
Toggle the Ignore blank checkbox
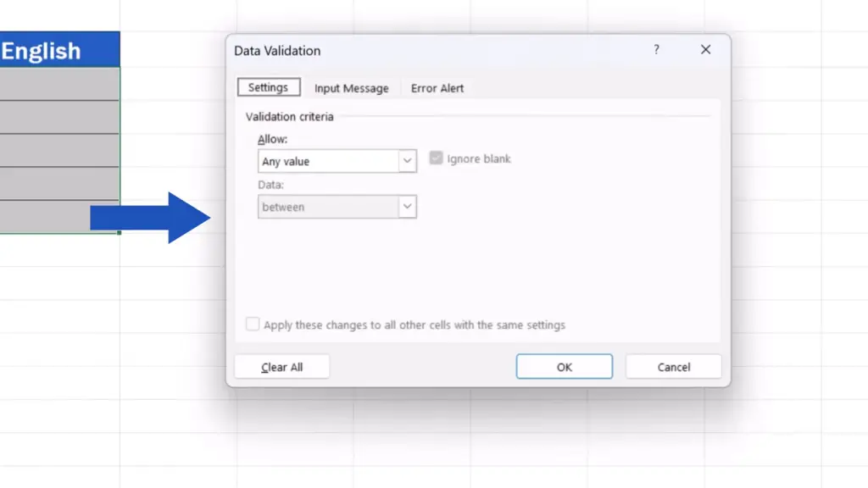pyautogui.click(x=437, y=158)
